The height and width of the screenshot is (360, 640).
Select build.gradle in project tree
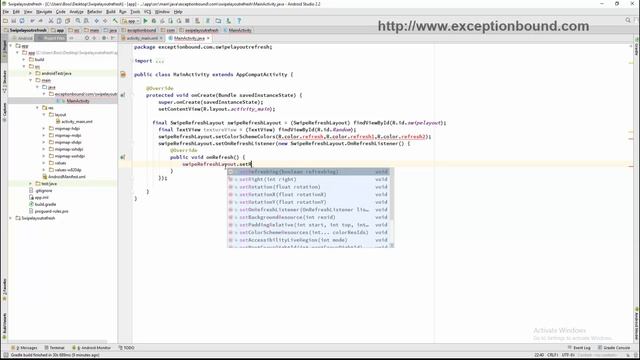[42, 204]
